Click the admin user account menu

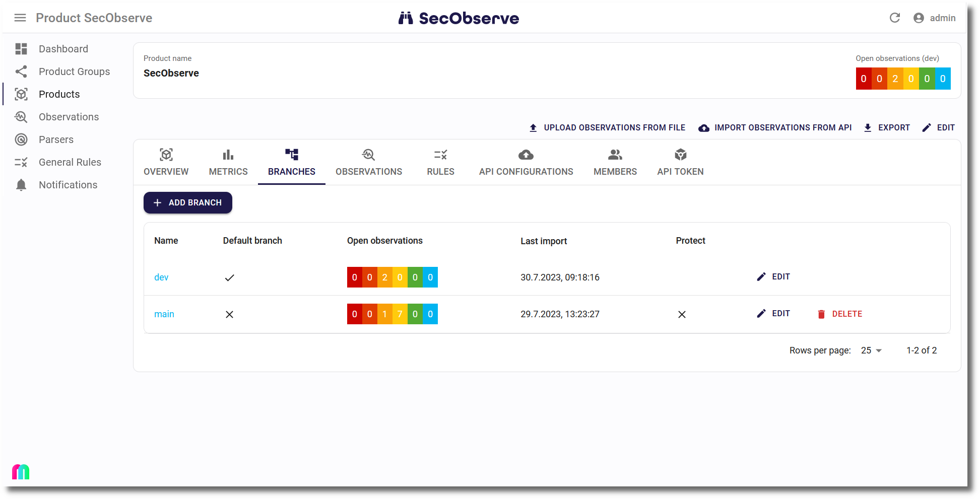point(935,18)
